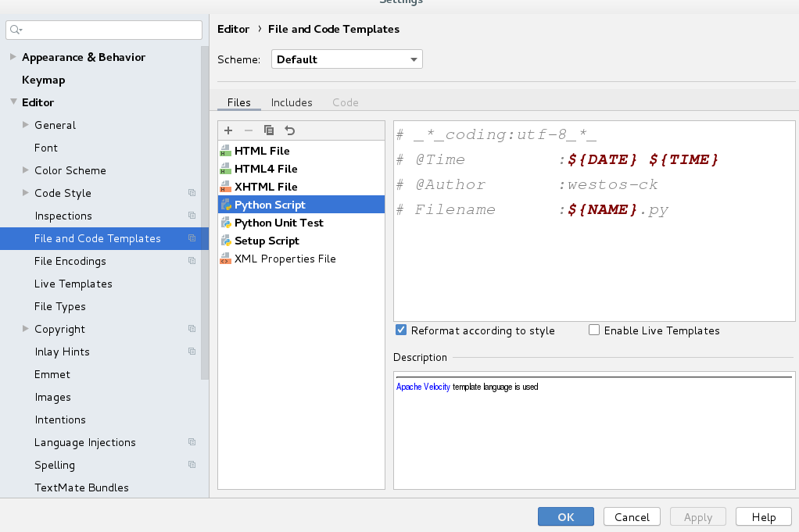Switch to the Files tab
Screen dimensions: 799x532
pos(239,102)
